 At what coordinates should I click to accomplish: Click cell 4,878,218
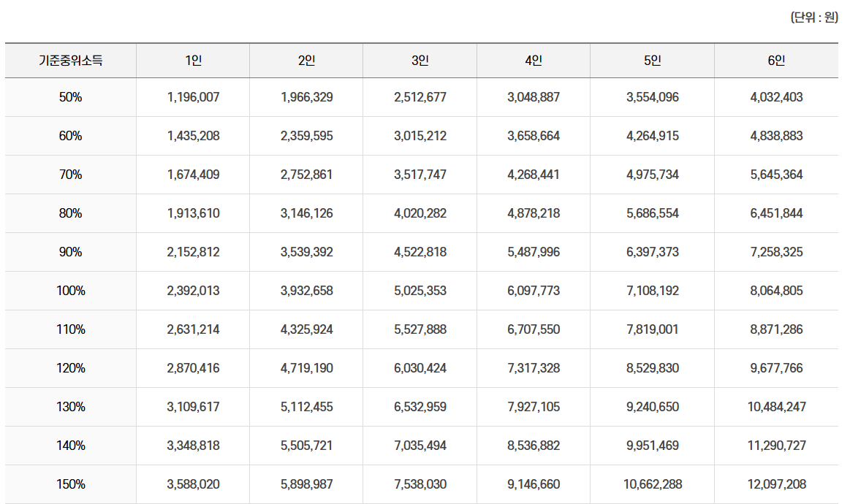(x=534, y=213)
